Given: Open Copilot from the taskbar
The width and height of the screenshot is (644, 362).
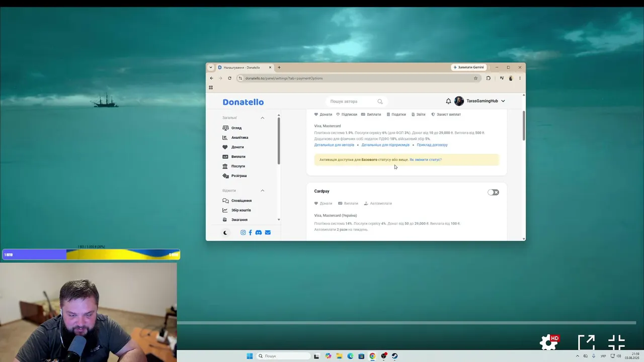Looking at the screenshot, I should 328,356.
